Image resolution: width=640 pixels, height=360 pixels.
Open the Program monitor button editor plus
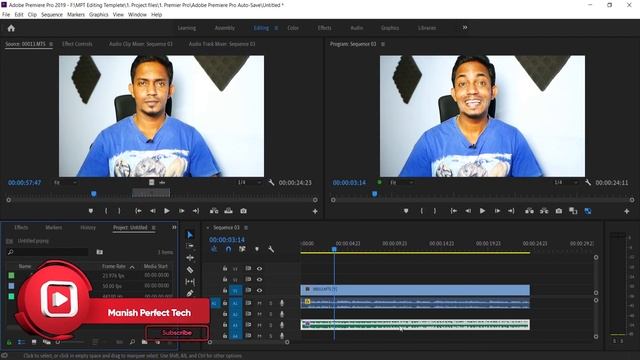tap(627, 211)
